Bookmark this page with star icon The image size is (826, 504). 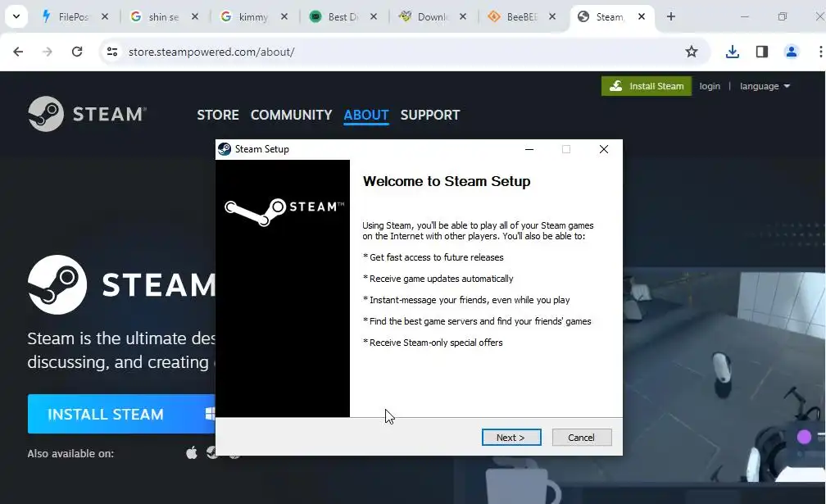click(691, 52)
